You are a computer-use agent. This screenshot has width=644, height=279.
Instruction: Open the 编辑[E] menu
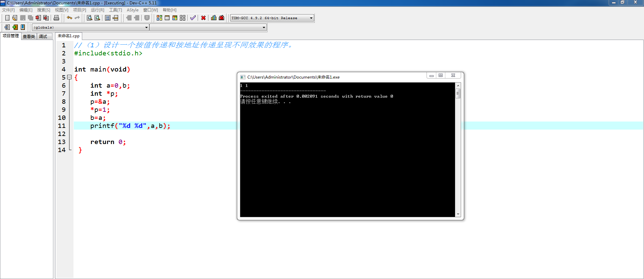(x=26, y=10)
